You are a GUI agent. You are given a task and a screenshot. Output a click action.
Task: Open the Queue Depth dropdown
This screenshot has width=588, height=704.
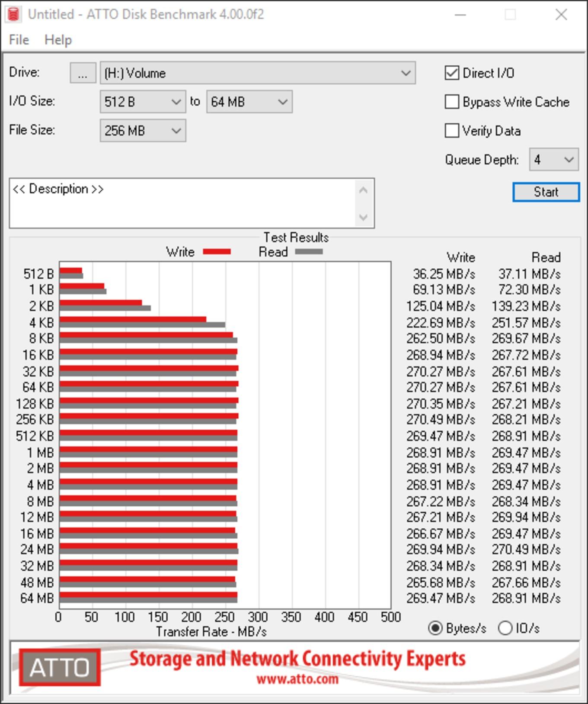(554, 160)
